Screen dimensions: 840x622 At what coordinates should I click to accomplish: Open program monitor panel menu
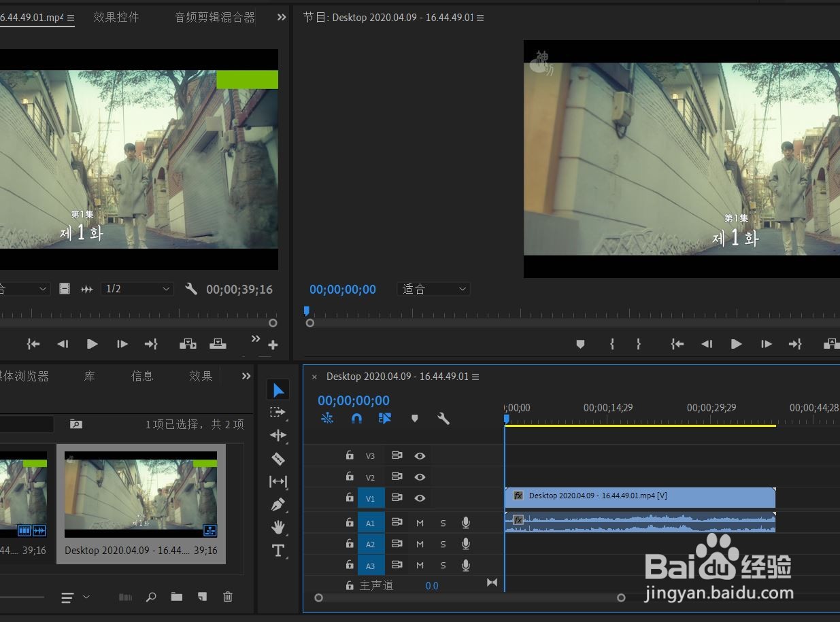[x=480, y=18]
